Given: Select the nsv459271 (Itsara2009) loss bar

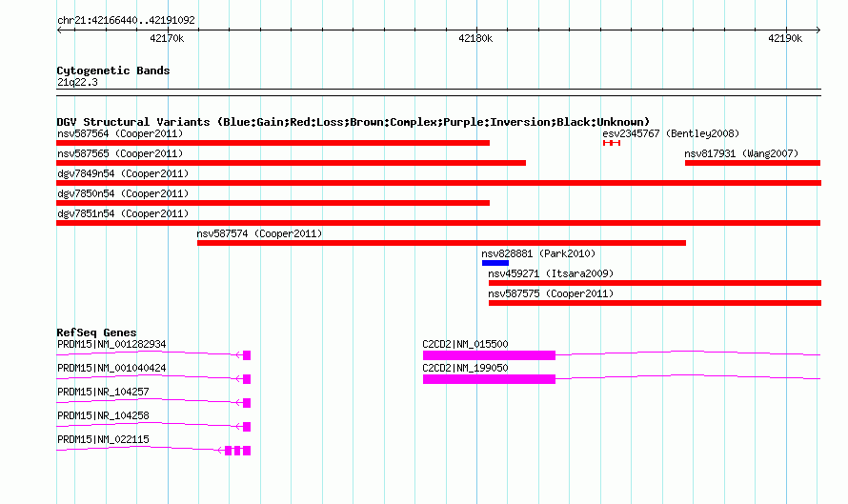Looking at the screenshot, I should pos(655,283).
